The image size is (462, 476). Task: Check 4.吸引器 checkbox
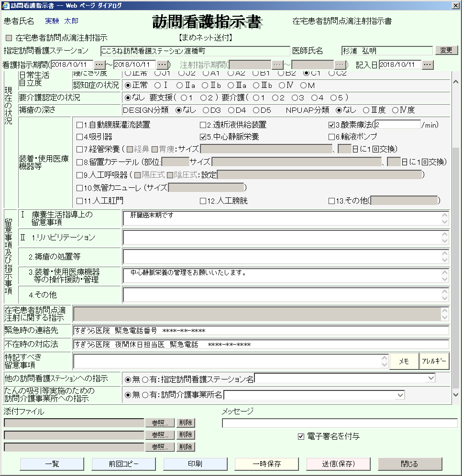(x=79, y=137)
